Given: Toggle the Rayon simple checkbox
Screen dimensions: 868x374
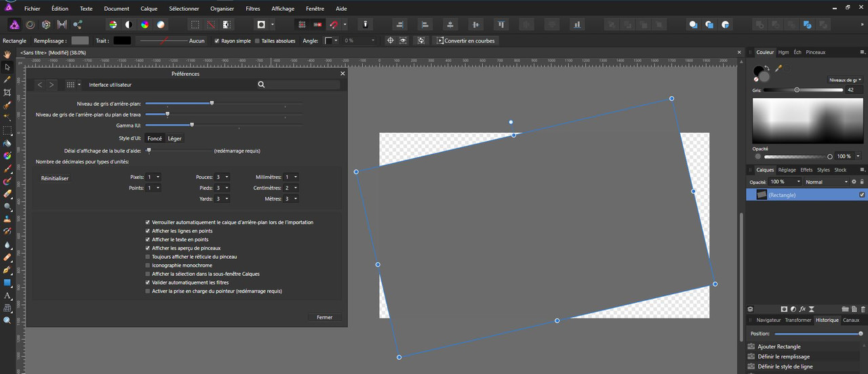Looking at the screenshot, I should click(x=217, y=41).
